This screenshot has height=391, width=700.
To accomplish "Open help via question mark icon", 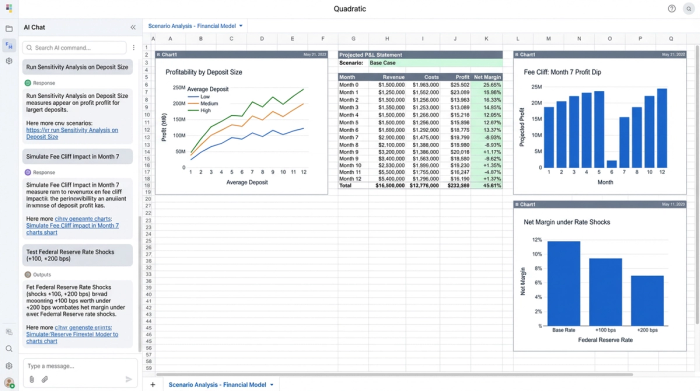I will 671,8.
